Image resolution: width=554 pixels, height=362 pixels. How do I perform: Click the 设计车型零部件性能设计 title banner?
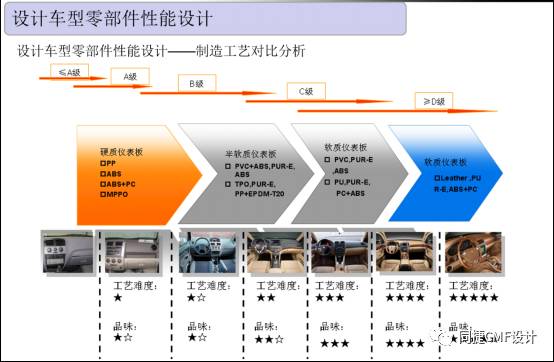(205, 18)
